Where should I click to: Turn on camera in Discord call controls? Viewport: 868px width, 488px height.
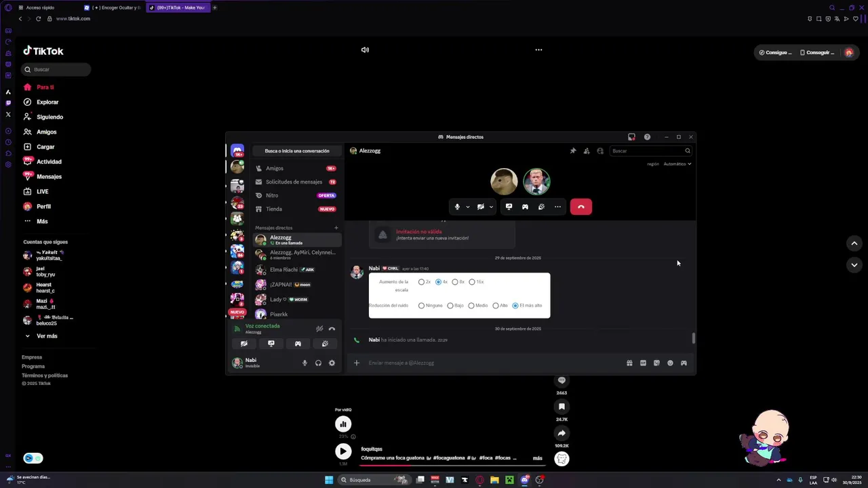[x=481, y=207]
